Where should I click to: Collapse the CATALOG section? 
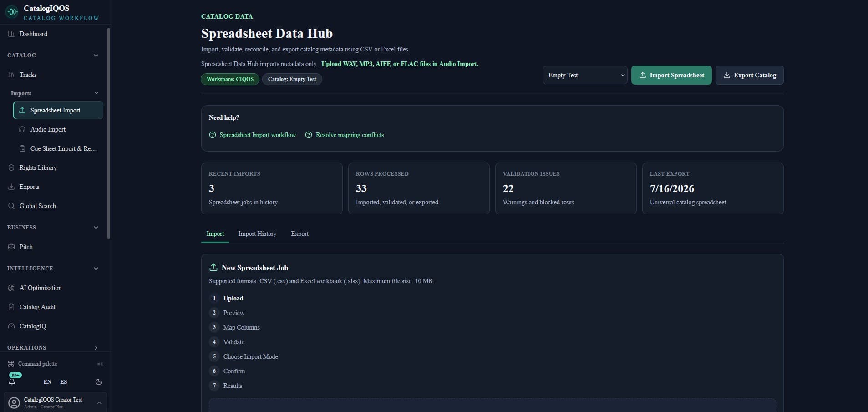pos(96,56)
